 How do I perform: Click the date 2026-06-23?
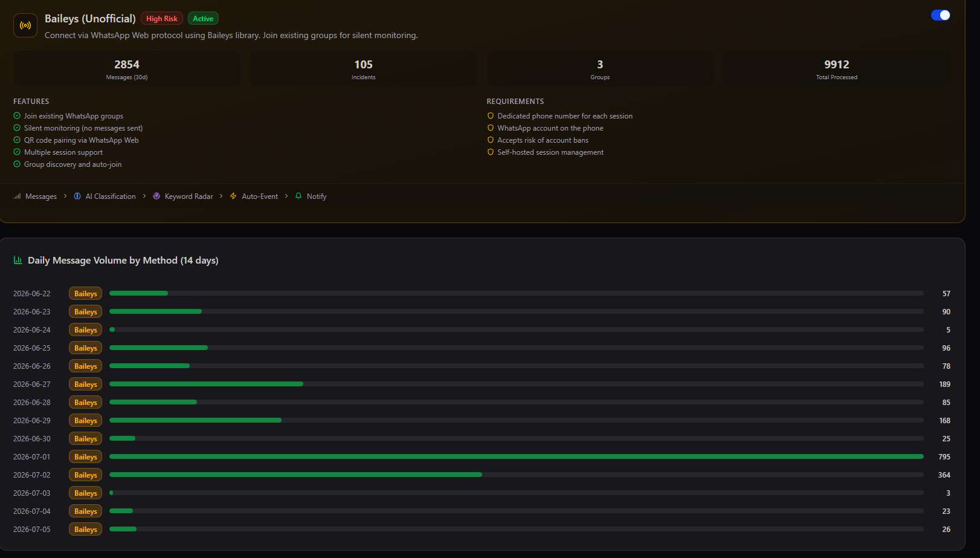(x=32, y=312)
